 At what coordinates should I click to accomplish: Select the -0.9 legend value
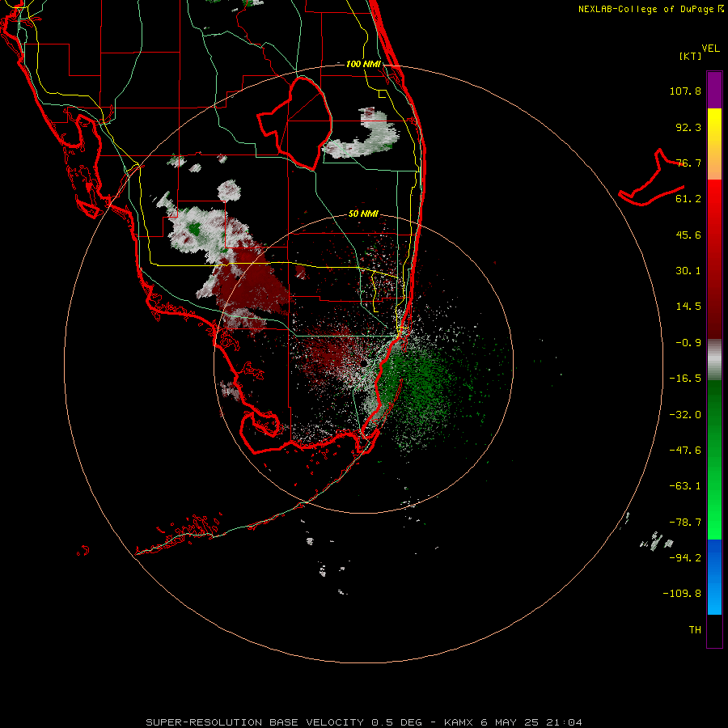688,343
